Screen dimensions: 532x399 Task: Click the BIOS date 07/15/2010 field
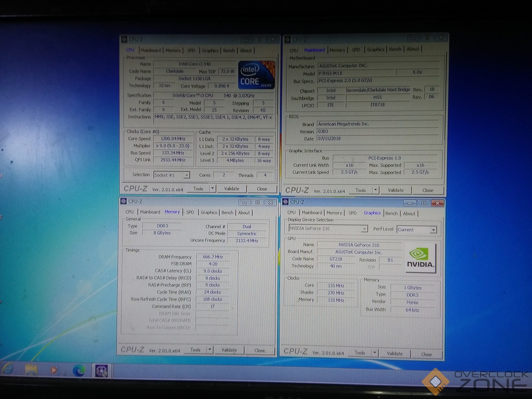377,138
